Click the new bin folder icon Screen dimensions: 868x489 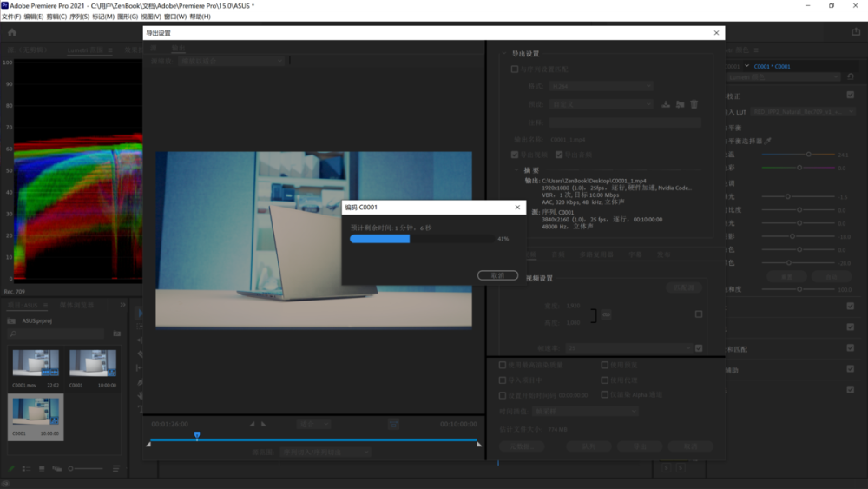coord(117,334)
